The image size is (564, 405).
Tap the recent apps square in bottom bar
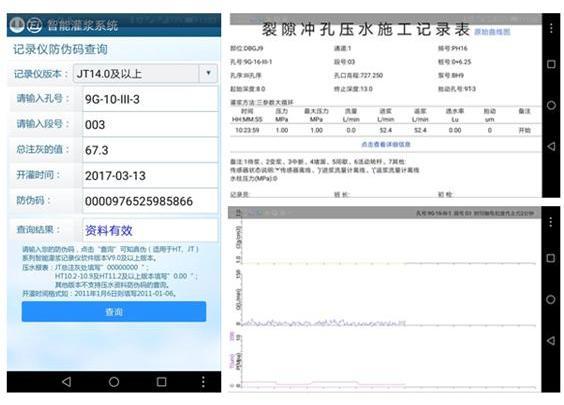(x=162, y=382)
